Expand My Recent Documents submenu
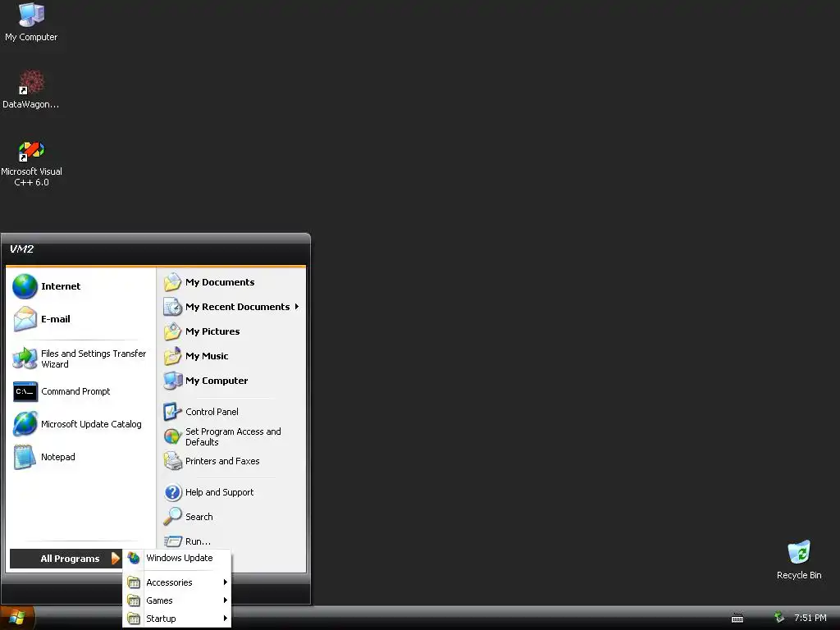Viewport: 840px width, 630px height. pyautogui.click(x=231, y=307)
